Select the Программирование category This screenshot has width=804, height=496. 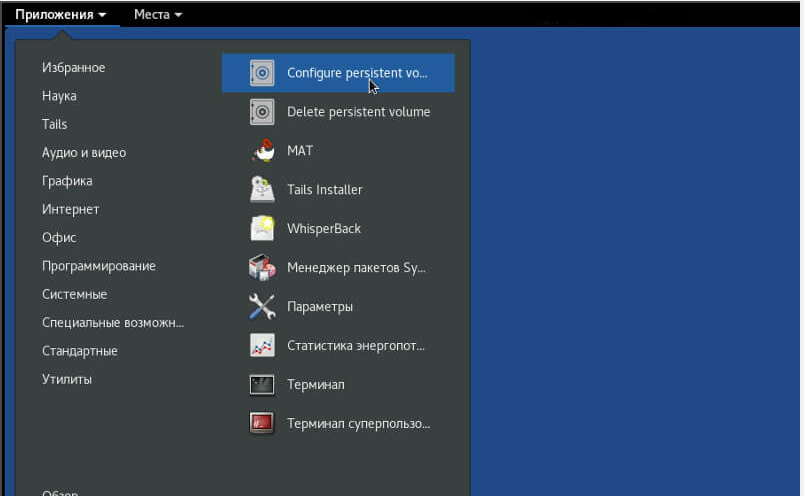(99, 266)
